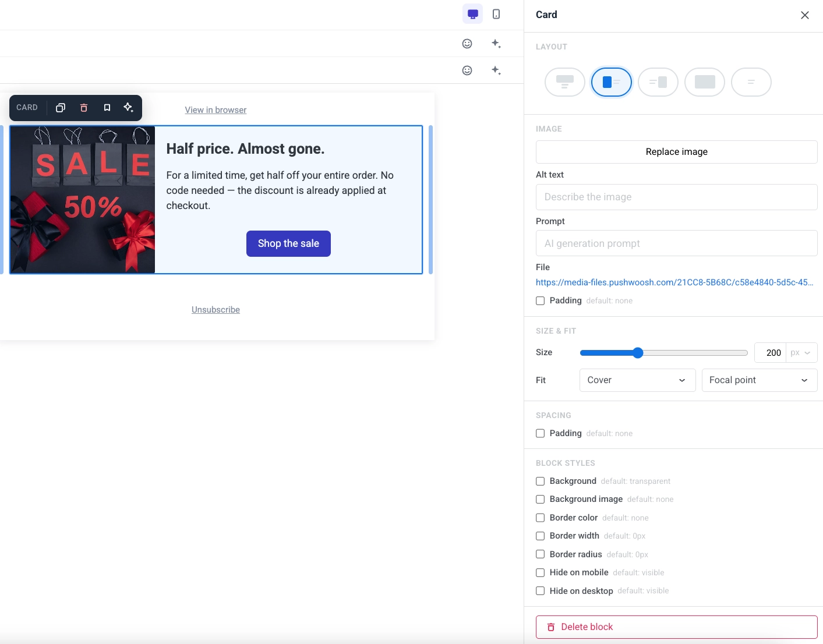Screen dimensions: 823x644
Task: Open the Fit dropdown set to Cover
Action: pos(638,380)
